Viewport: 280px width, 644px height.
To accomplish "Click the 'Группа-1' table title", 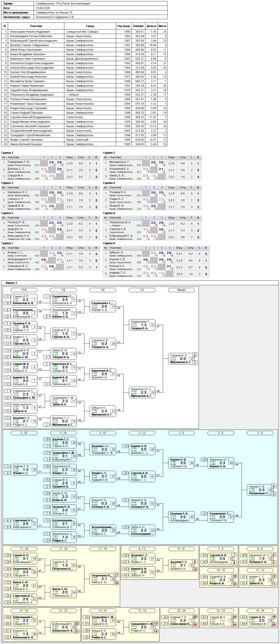I will click(x=7, y=153).
